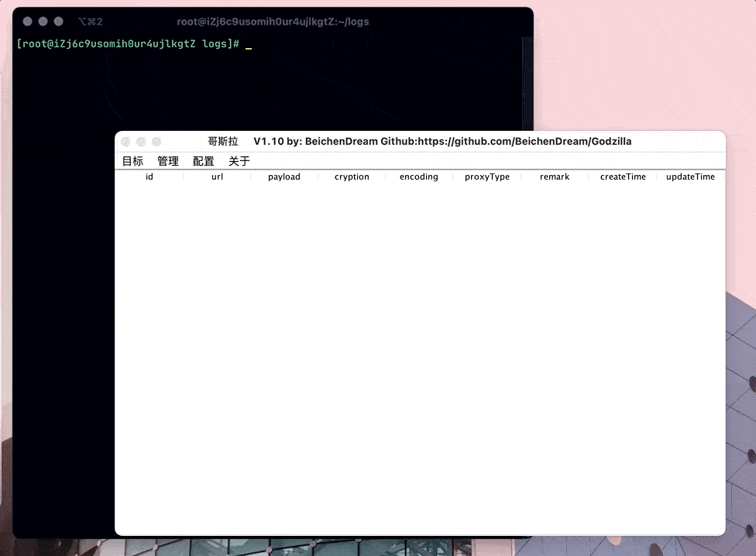Minimize the terminal window
Viewport: 756px width, 556px height.
43,22
